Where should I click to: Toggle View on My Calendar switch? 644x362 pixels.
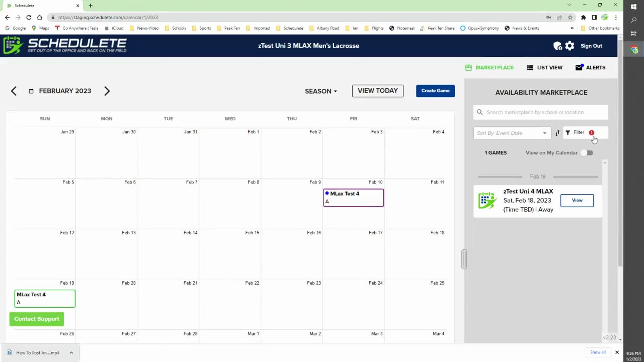coord(587,153)
